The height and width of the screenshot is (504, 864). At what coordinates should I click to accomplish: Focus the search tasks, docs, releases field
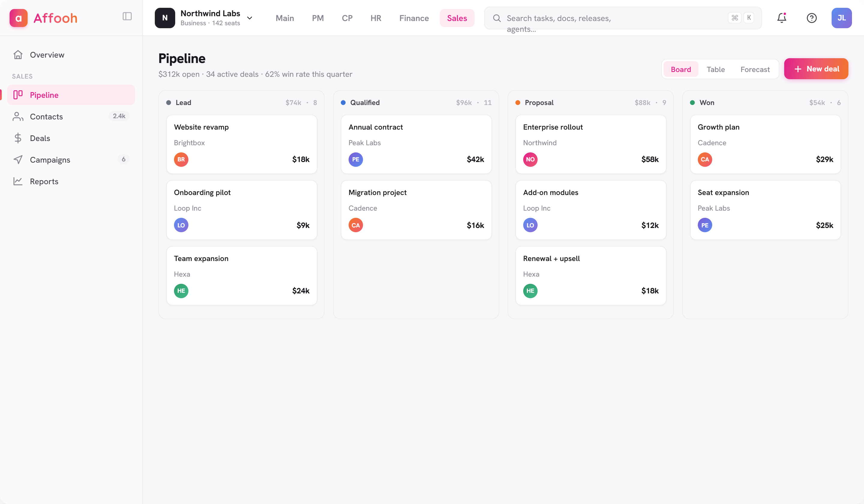point(622,18)
